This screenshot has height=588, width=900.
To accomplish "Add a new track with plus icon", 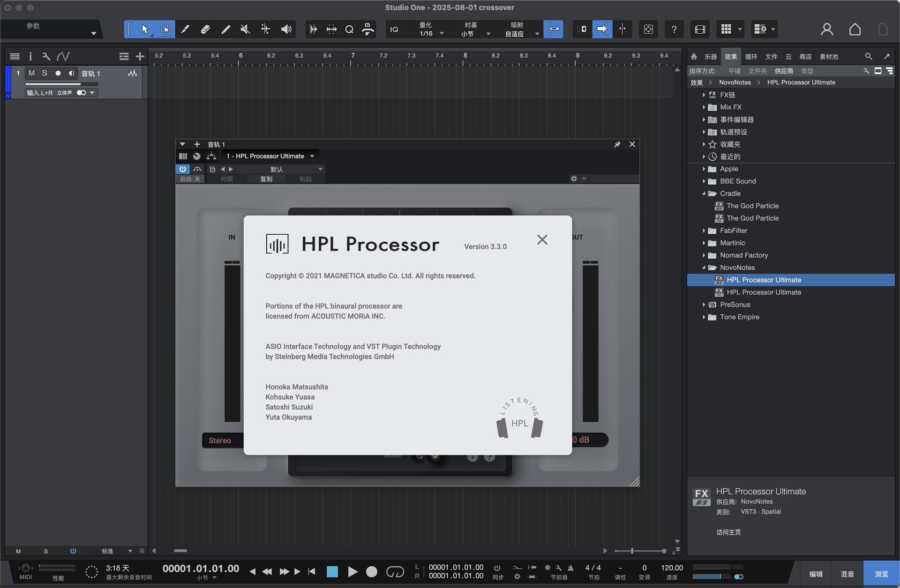I will [x=140, y=56].
